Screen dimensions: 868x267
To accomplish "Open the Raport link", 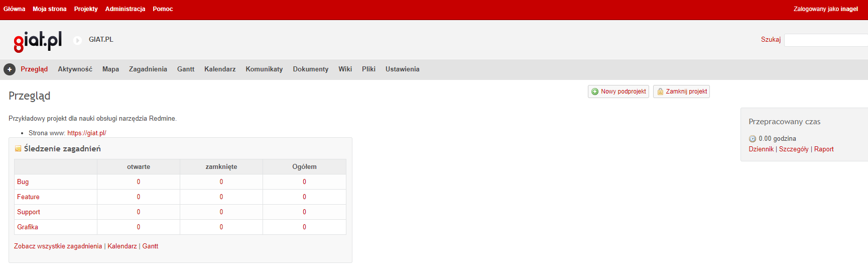I will [824, 149].
